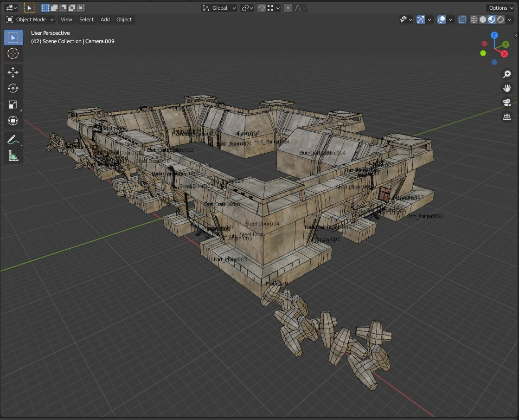Click the View menu item
The height and width of the screenshot is (420, 519).
tap(66, 19)
